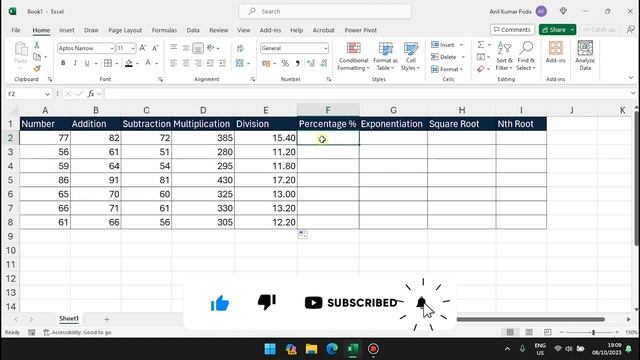This screenshot has width=640, height=360.
Task: Switch to the Formulas ribbon tab
Action: pyautogui.click(x=164, y=30)
